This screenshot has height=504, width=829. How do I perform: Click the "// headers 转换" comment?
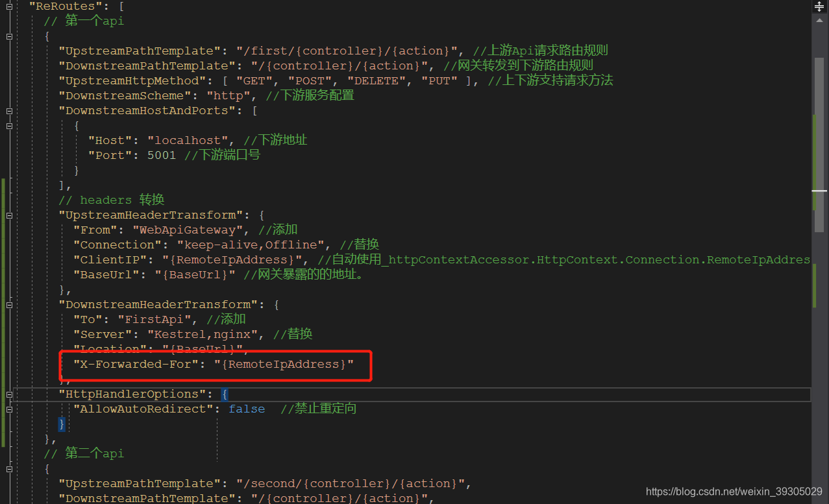(111, 200)
